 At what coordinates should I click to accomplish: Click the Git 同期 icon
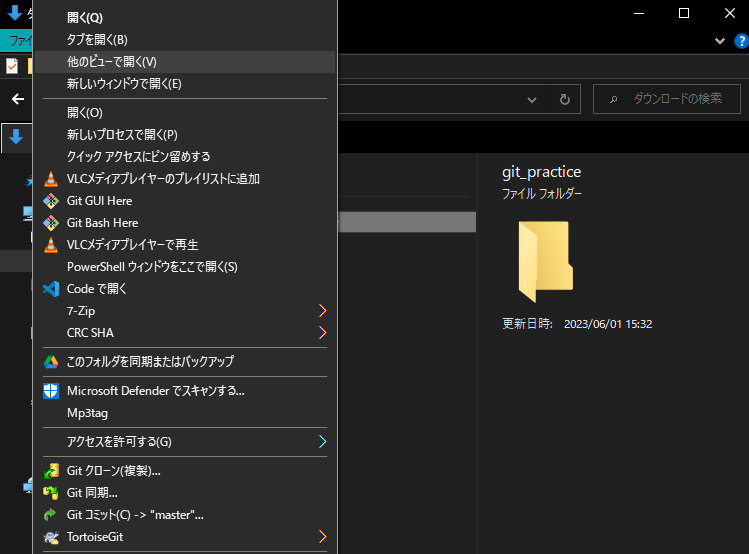(51, 492)
